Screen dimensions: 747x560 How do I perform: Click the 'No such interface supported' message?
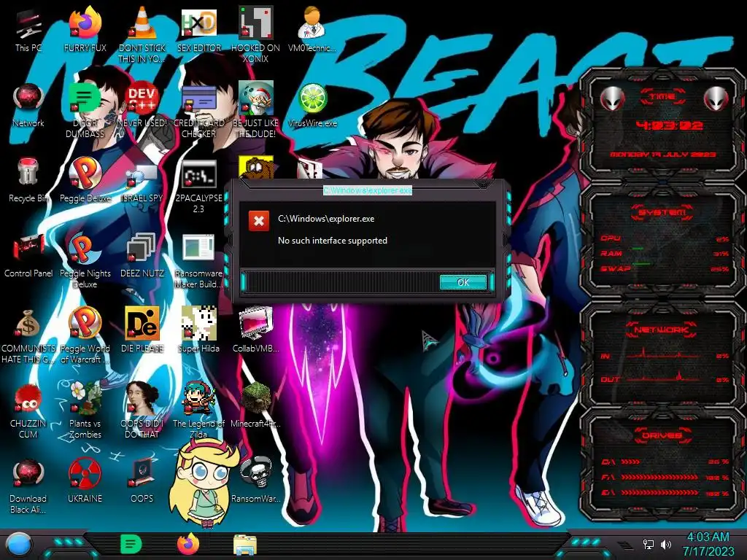(333, 241)
